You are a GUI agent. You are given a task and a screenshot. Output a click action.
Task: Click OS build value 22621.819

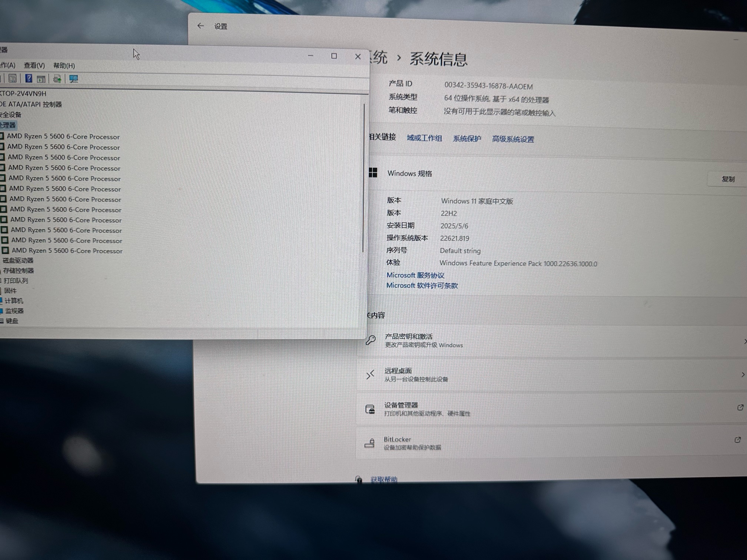[x=455, y=238]
